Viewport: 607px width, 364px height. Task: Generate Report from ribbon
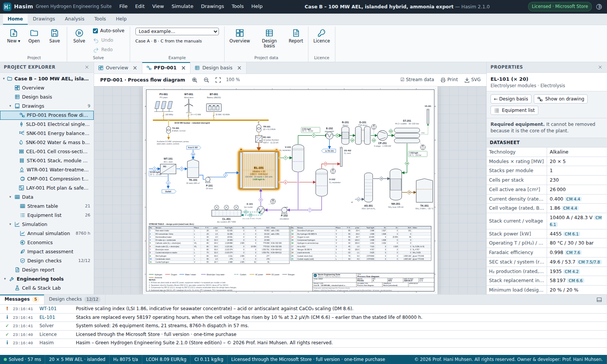click(x=296, y=36)
